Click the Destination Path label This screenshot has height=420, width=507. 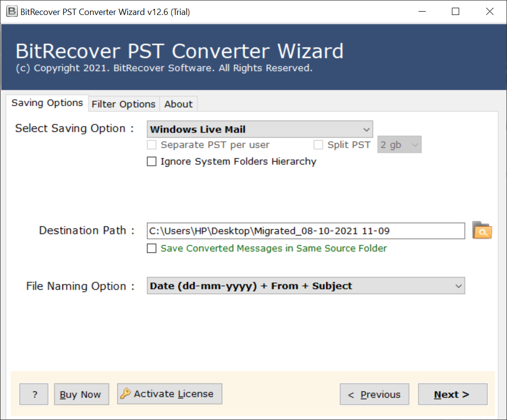click(x=87, y=230)
